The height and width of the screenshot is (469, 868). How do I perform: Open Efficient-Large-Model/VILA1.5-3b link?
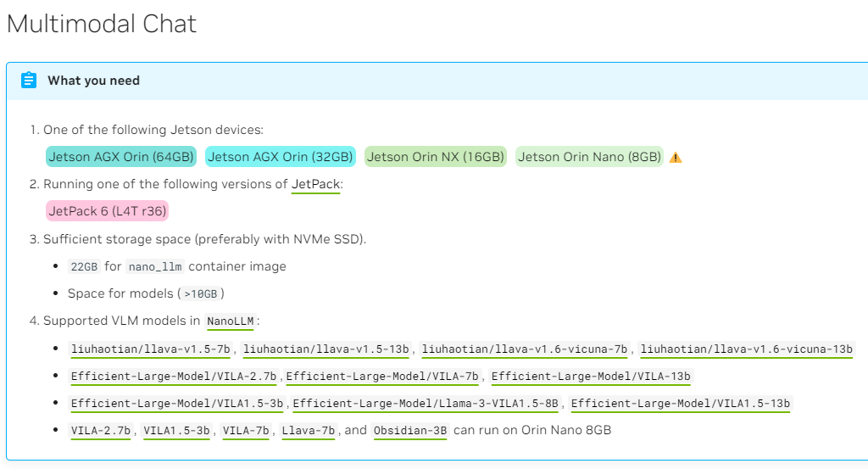coord(176,404)
